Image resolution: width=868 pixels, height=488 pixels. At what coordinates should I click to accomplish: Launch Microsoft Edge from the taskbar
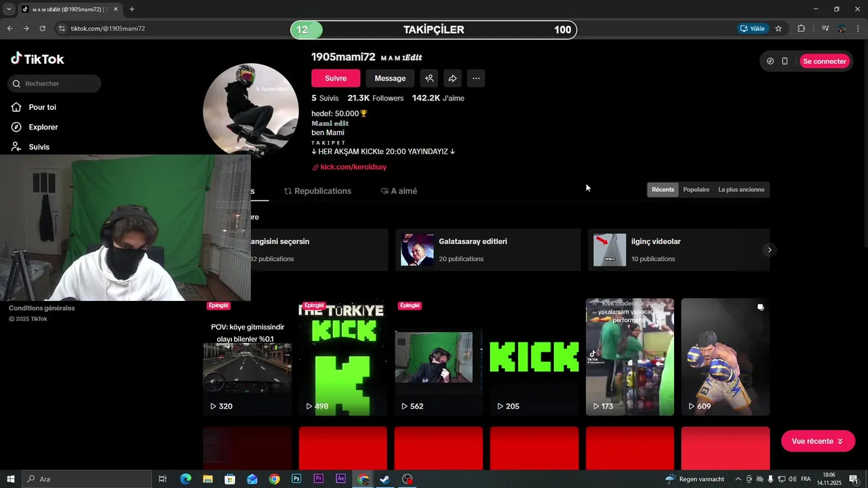186,479
